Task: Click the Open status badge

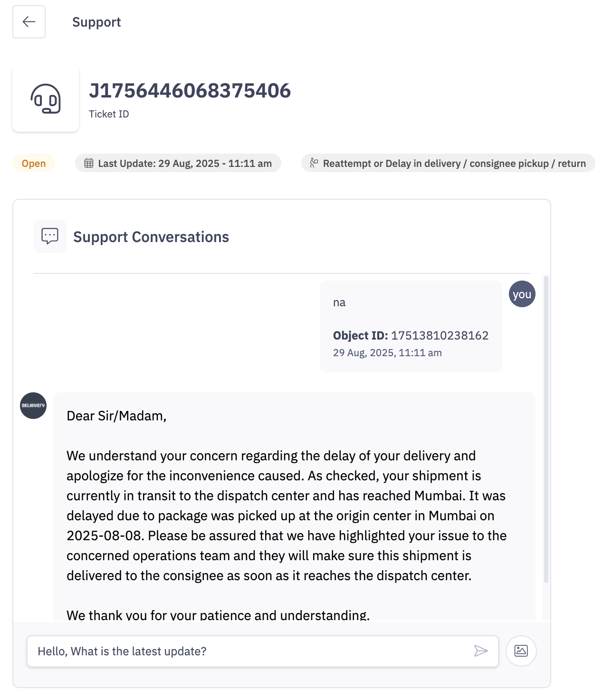Action: [34, 163]
